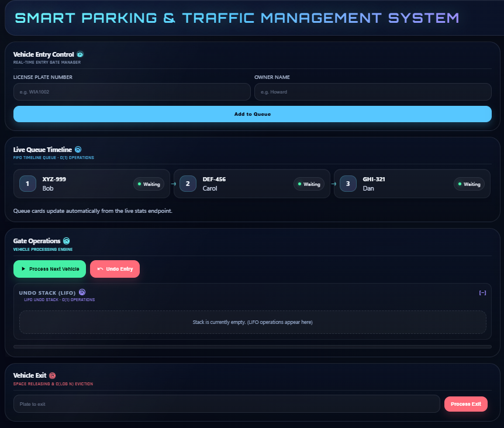Focus the Owner Name field

pos(373,92)
